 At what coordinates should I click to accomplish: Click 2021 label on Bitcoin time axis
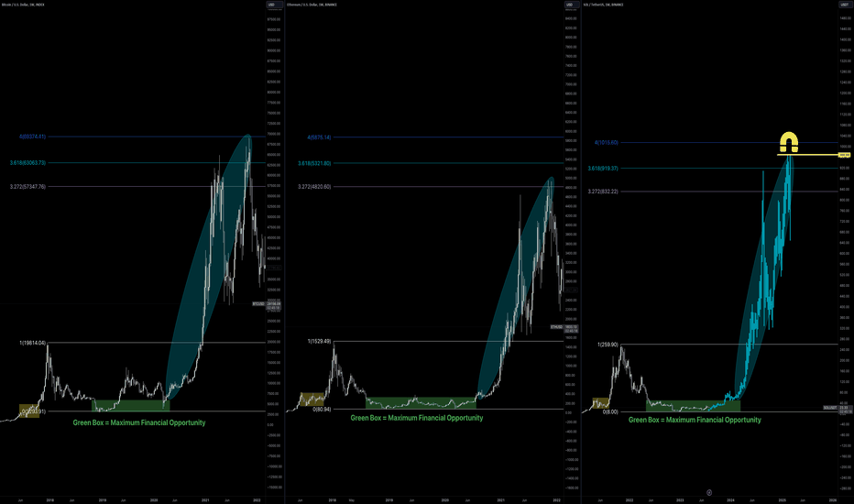point(205,499)
